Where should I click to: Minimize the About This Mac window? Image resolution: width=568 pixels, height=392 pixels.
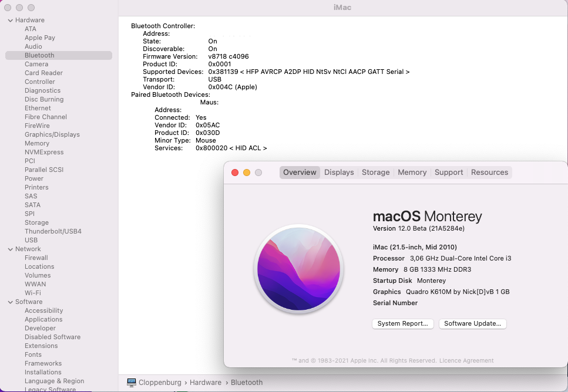(247, 173)
